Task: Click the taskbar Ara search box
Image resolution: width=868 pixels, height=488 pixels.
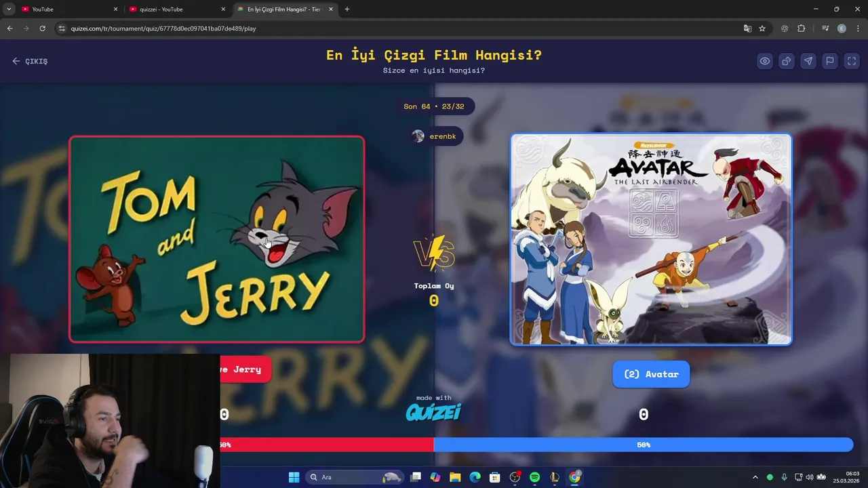Action: pyautogui.click(x=355, y=477)
